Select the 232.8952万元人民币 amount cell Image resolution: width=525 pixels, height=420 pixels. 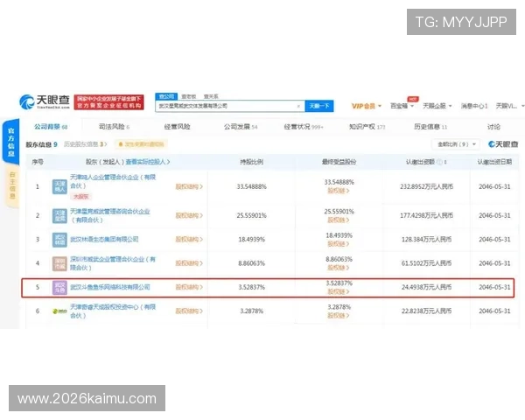tap(426, 187)
